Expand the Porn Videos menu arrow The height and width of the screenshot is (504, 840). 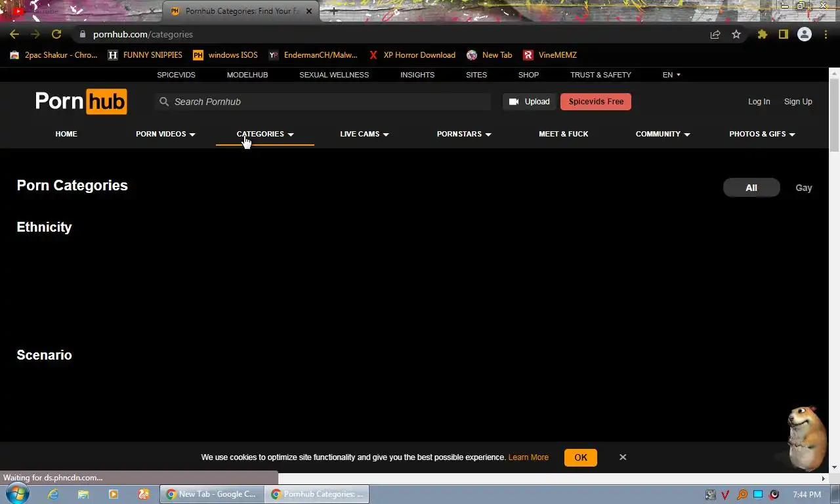pos(192,135)
